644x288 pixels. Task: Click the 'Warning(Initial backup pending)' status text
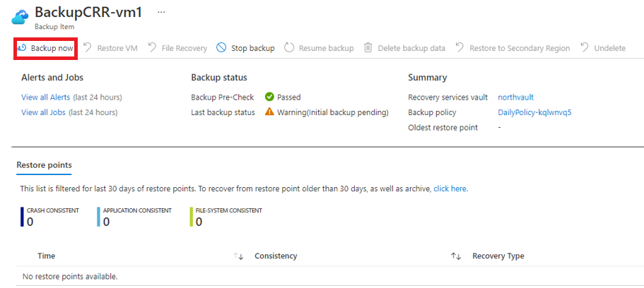333,112
